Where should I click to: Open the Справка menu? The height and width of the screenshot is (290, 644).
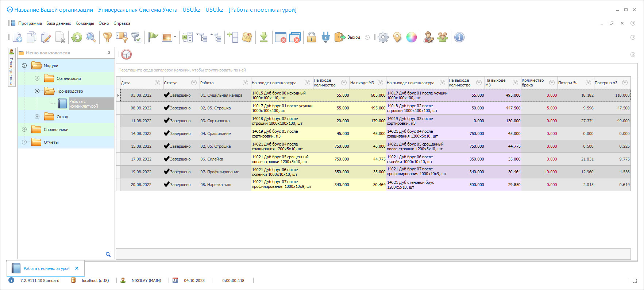point(122,23)
